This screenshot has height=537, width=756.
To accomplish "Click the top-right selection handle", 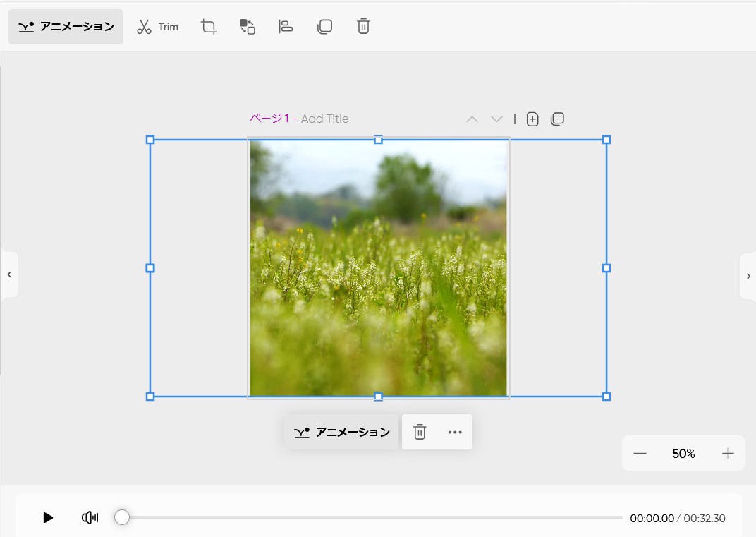I will [x=606, y=140].
